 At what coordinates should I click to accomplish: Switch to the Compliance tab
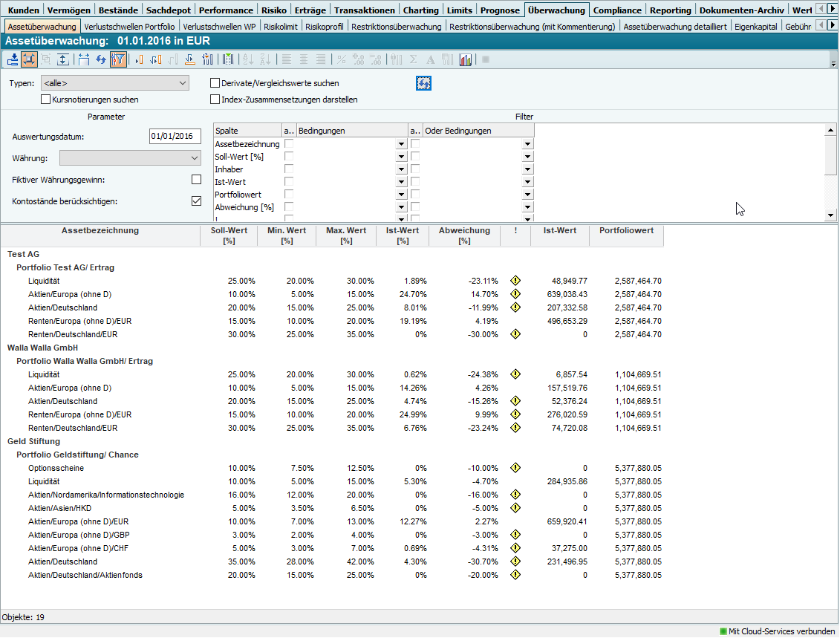[x=617, y=10]
